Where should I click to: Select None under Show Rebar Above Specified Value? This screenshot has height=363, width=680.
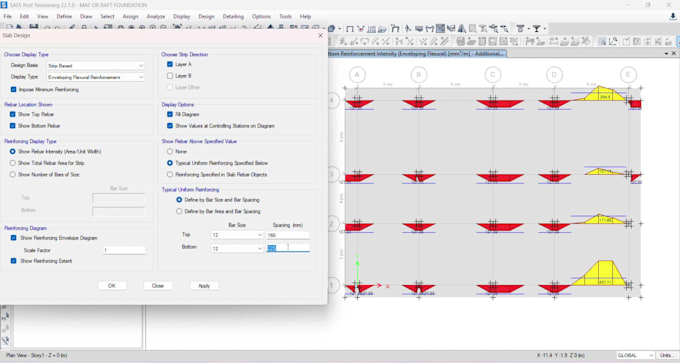170,151
